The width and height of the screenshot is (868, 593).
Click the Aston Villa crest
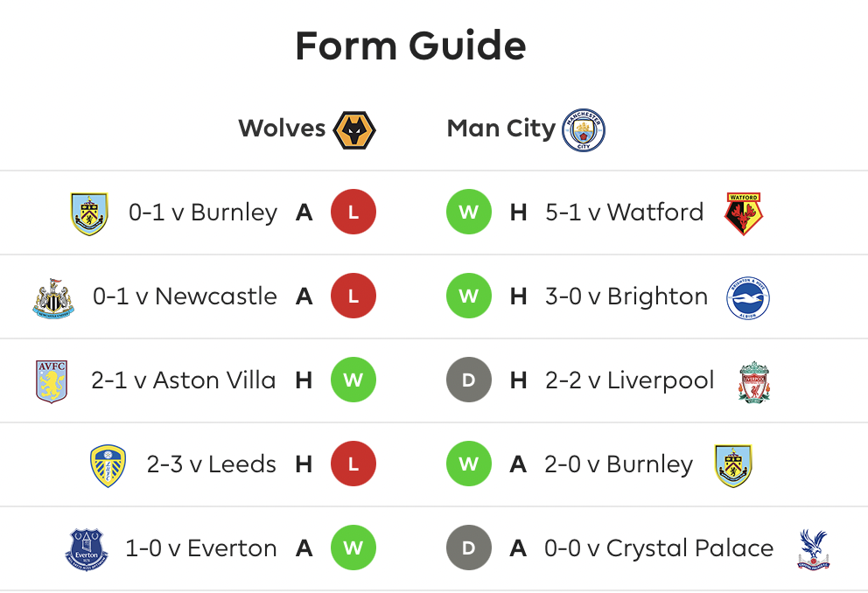click(52, 381)
